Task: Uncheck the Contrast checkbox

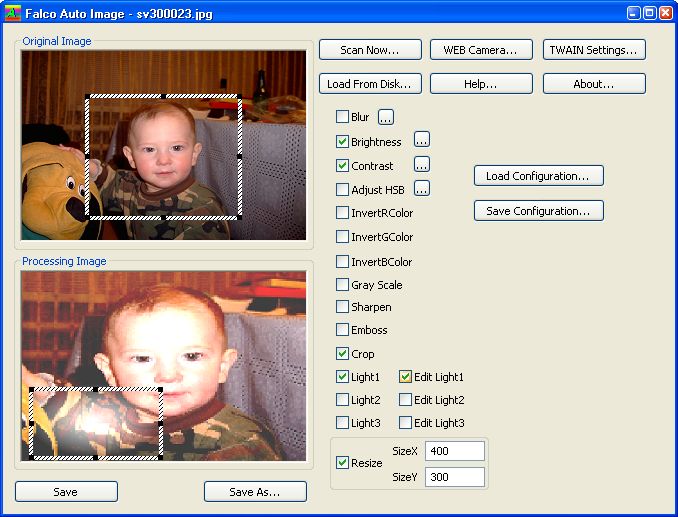Action: coord(342,166)
